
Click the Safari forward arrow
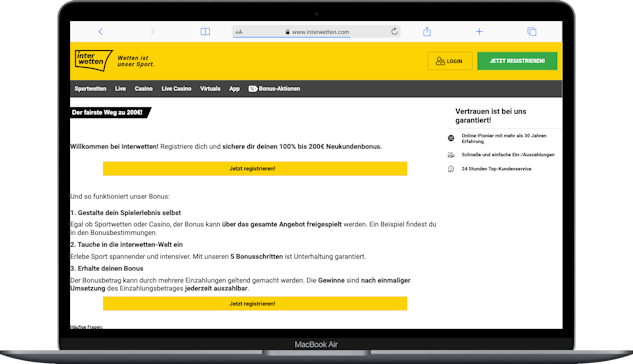pos(152,31)
